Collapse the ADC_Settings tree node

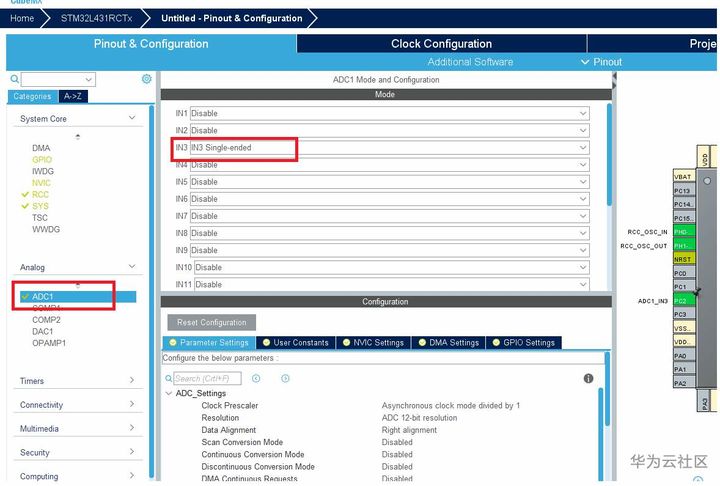tap(169, 393)
